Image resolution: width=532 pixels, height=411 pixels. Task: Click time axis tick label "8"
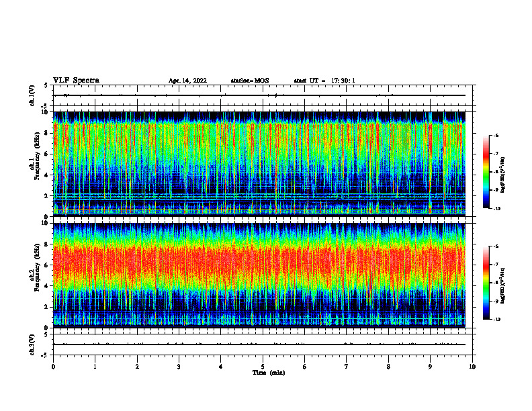[388, 367]
